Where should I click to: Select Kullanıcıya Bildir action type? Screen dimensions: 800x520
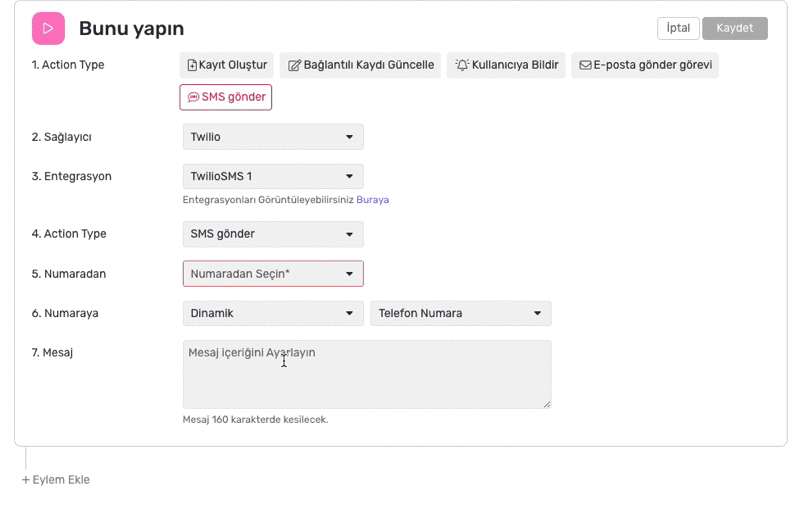506,65
